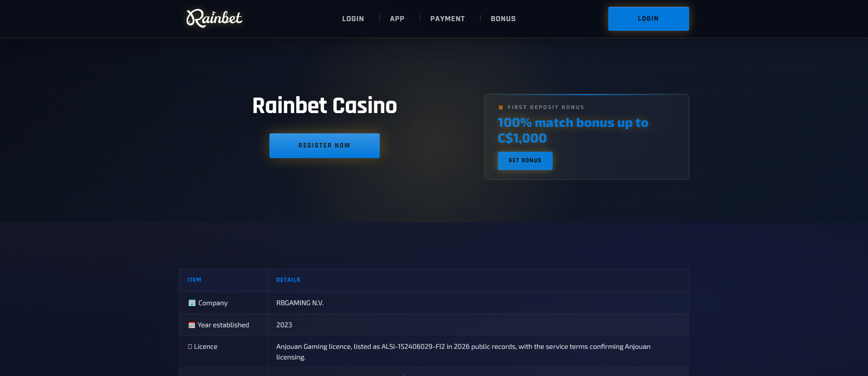Click the 'Licence' row label

pyautogui.click(x=206, y=347)
